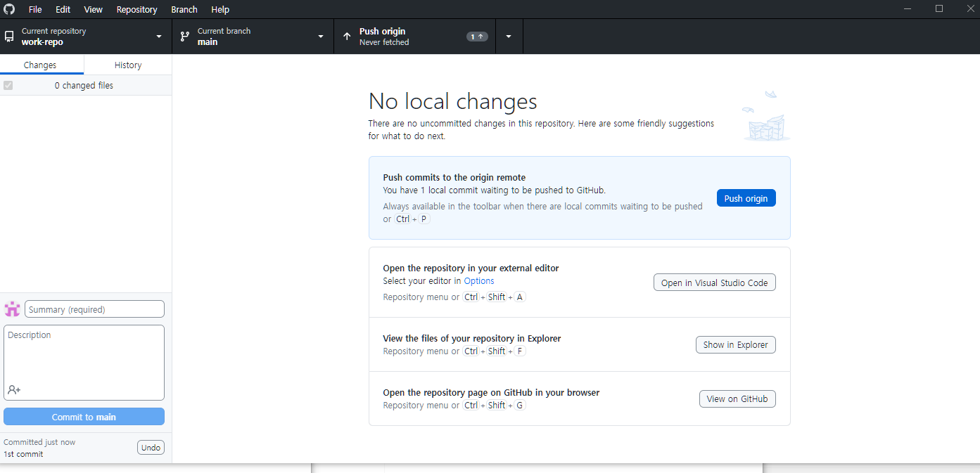980x473 pixels.
Task: Click the 'Committed just now' status text
Action: tap(39, 442)
